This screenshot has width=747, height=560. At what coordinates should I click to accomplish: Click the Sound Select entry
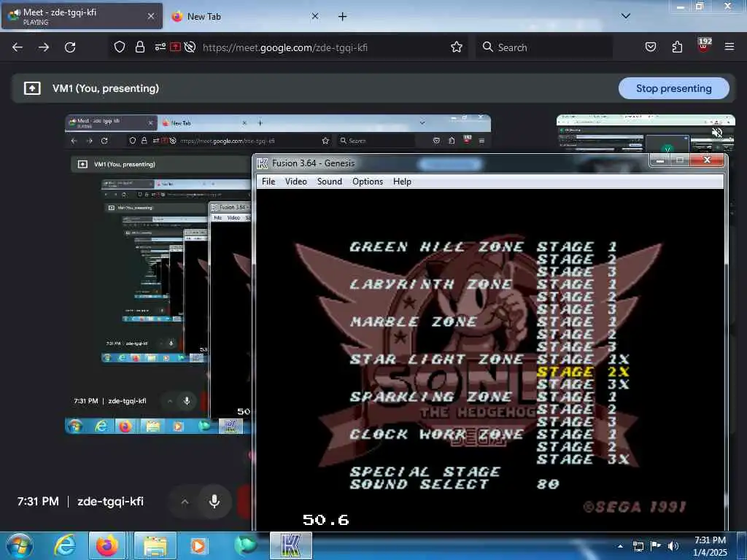coord(419,484)
